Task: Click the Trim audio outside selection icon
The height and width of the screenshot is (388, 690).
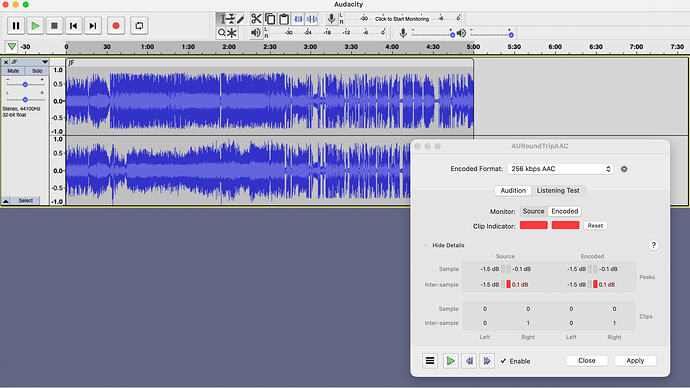Action: (298, 19)
